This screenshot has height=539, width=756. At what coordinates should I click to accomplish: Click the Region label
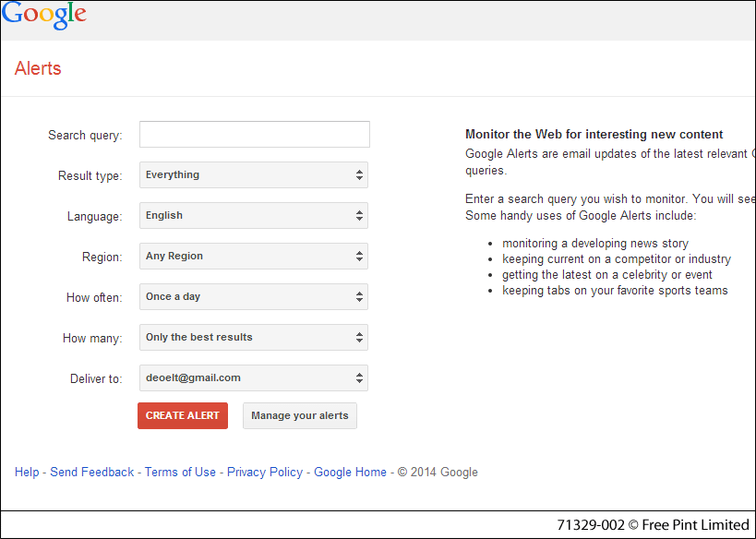click(102, 257)
